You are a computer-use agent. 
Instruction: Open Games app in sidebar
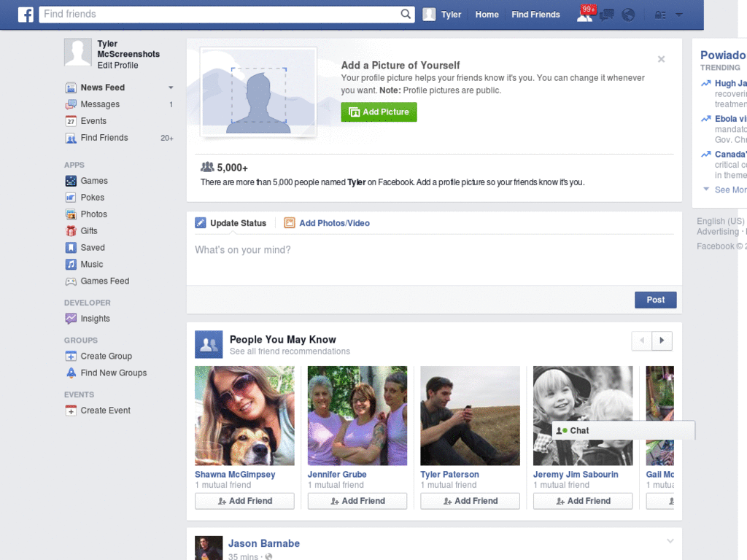tap(94, 181)
